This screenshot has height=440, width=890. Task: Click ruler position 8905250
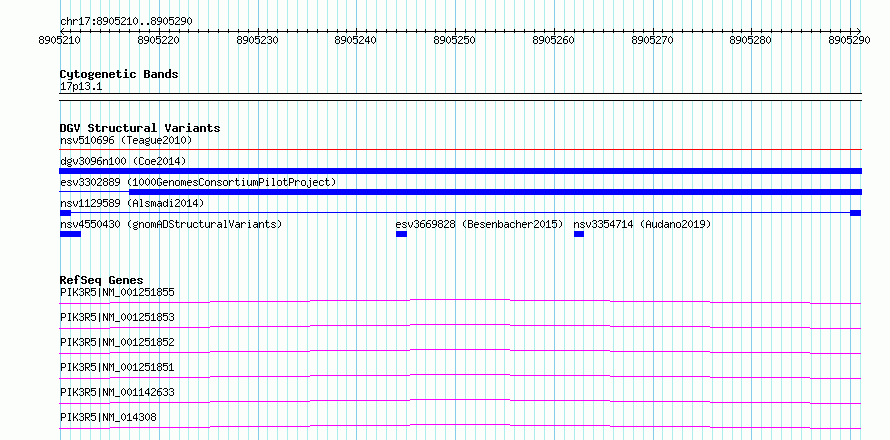point(455,40)
